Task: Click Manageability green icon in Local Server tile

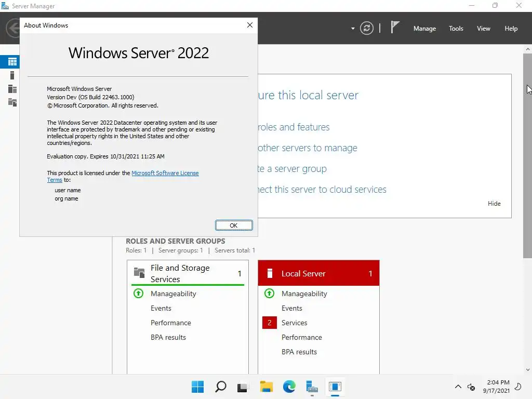Action: click(270, 293)
